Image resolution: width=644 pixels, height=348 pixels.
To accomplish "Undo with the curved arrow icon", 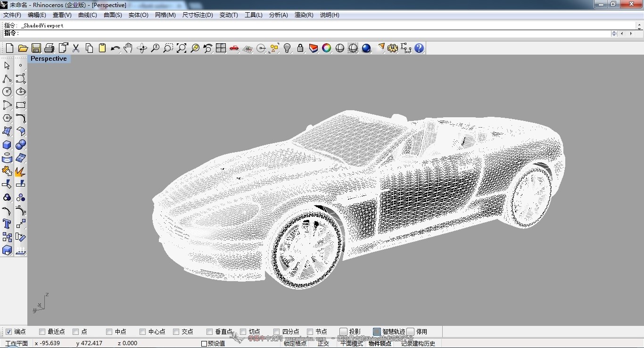I will [x=115, y=48].
